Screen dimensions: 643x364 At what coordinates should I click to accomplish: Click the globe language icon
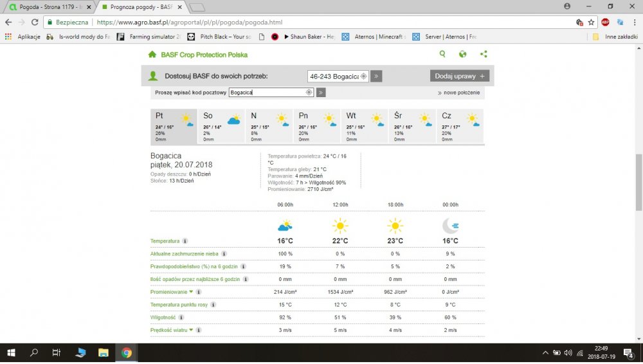point(462,55)
